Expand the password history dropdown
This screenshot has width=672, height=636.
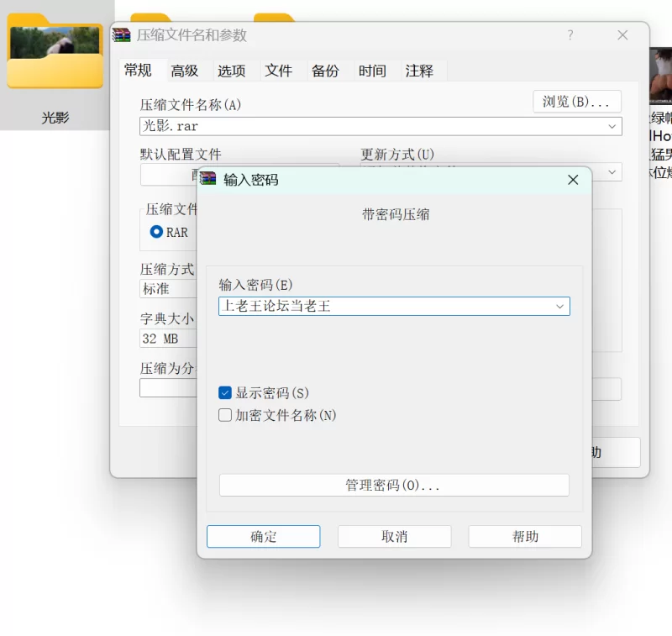click(559, 307)
